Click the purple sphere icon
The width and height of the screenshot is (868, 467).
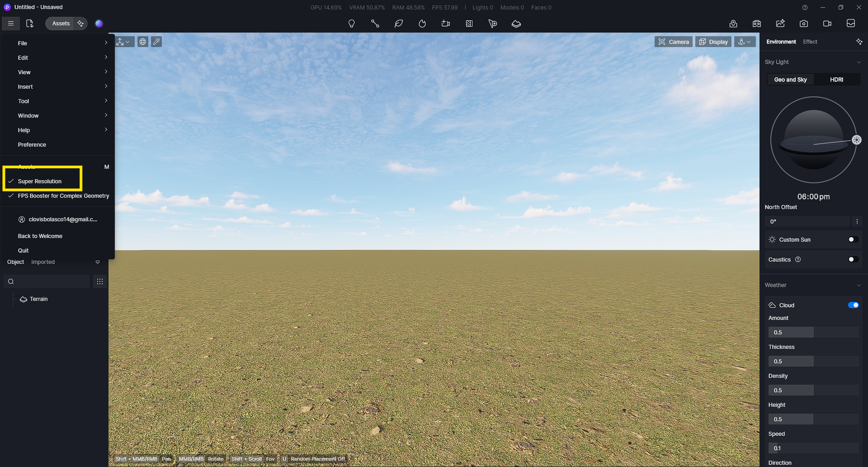[99, 24]
